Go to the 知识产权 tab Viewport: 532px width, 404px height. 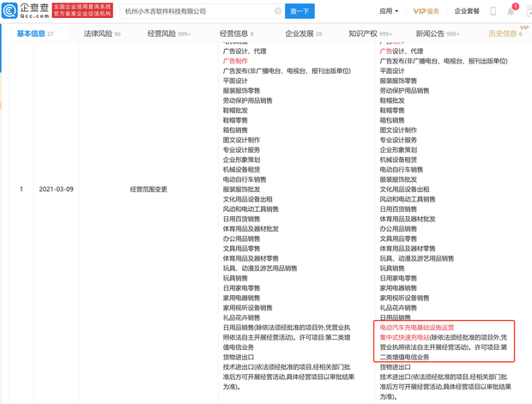pos(363,33)
